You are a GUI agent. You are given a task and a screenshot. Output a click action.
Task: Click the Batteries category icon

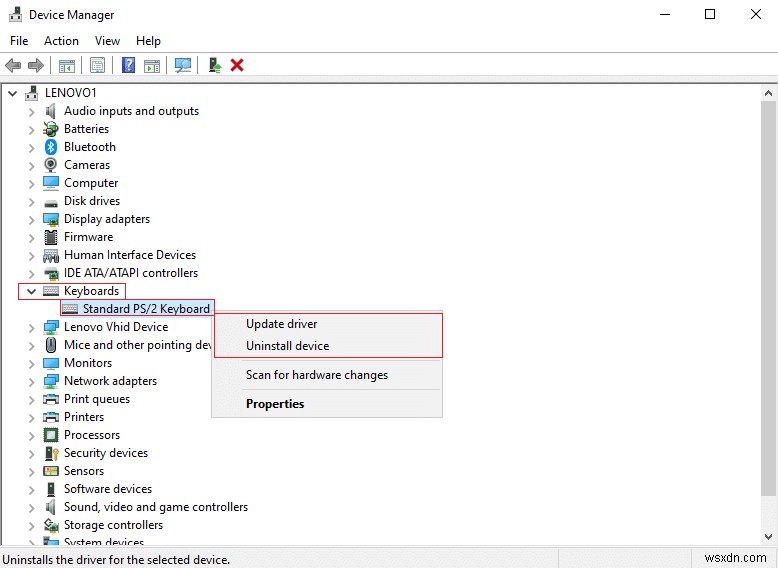click(x=51, y=129)
